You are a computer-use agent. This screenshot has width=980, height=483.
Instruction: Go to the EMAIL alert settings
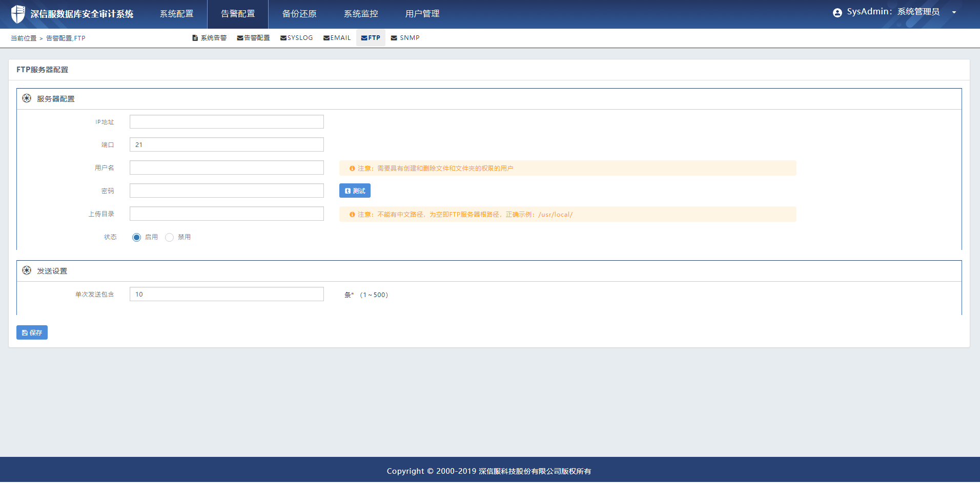point(337,38)
